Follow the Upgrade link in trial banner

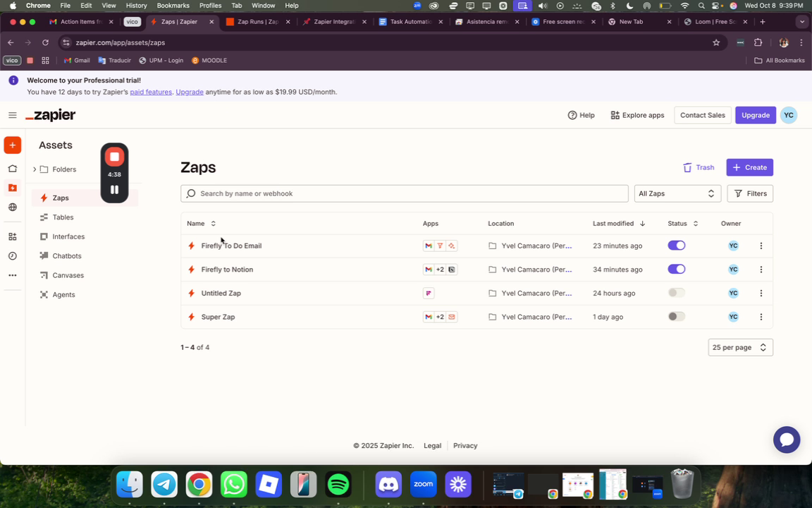pyautogui.click(x=190, y=92)
